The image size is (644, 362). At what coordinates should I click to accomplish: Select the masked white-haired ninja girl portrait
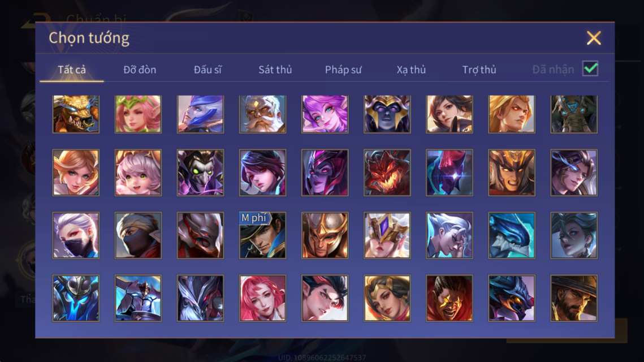coord(76,235)
